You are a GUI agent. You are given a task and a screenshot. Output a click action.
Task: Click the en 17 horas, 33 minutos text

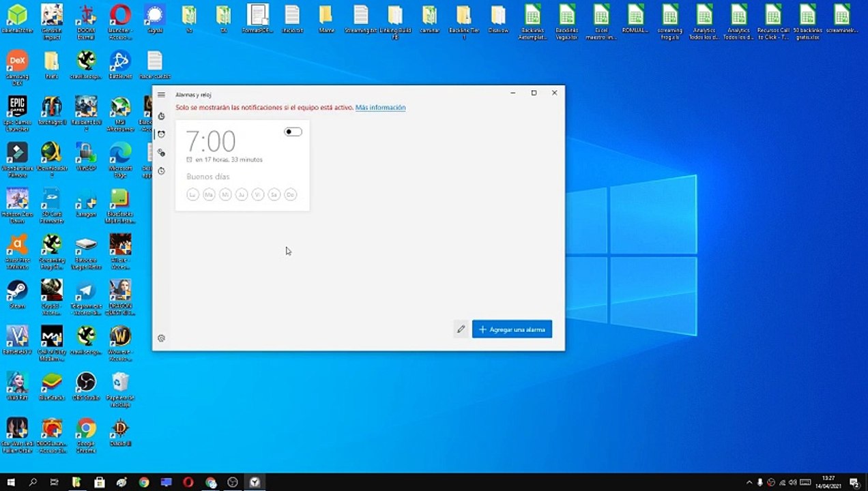(x=229, y=160)
